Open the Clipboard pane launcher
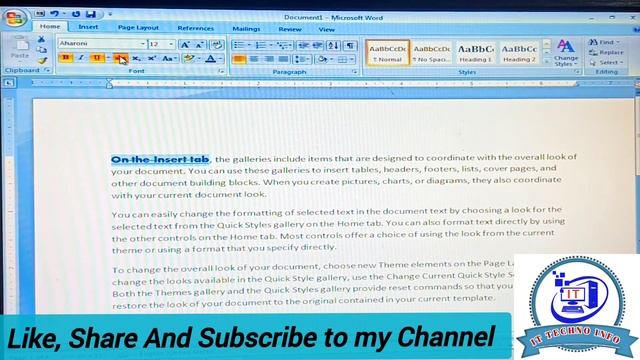 (x=47, y=70)
